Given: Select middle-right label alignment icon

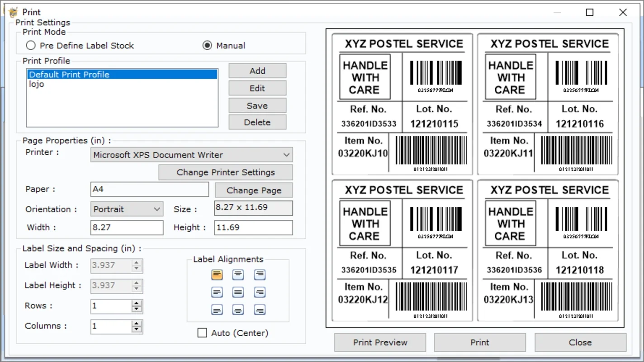Looking at the screenshot, I should (260, 292).
